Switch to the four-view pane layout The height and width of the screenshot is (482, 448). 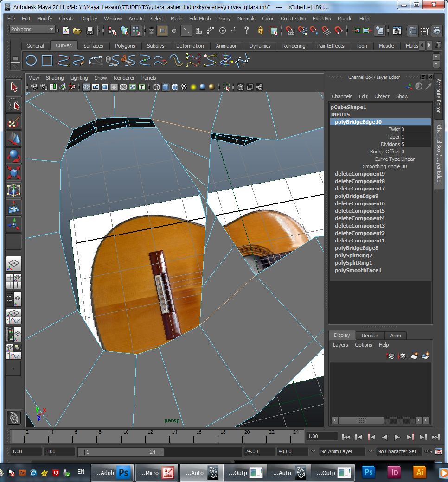tap(14, 280)
